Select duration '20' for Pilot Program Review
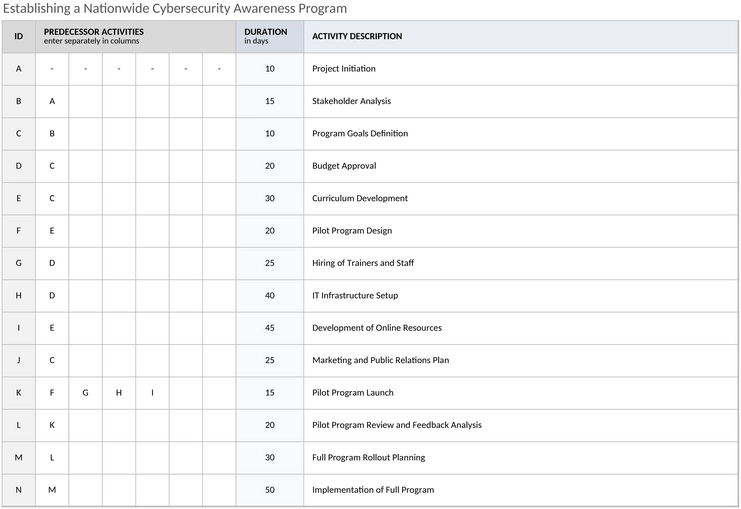This screenshot has width=741, height=509. [270, 425]
